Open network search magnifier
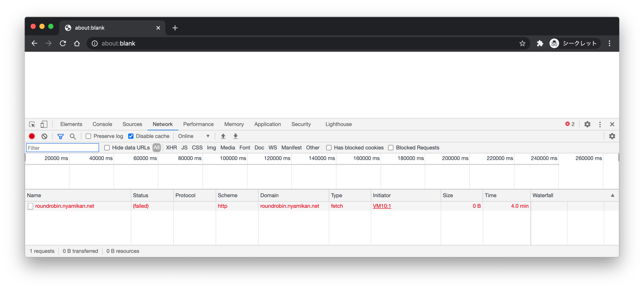 pos(72,136)
